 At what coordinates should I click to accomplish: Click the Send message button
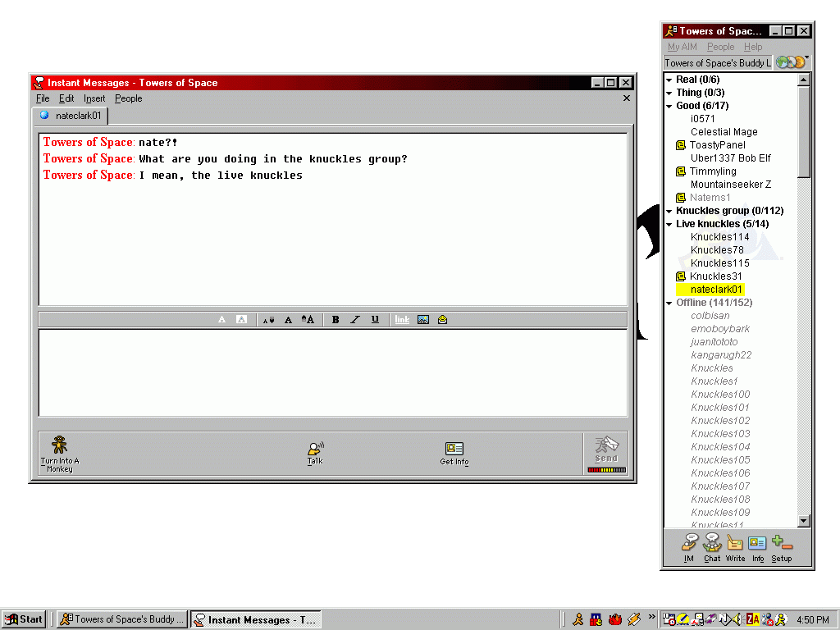[x=606, y=453]
